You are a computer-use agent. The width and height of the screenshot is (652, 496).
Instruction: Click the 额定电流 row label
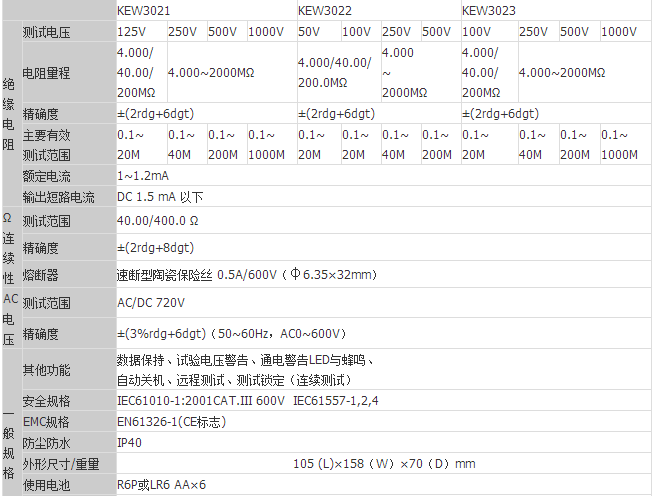pyautogui.click(x=48, y=176)
